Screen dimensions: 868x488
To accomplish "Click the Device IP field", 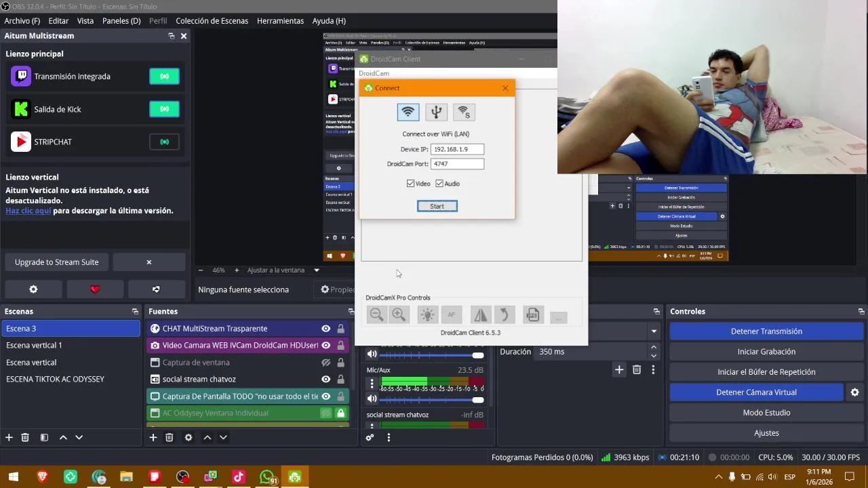I will [458, 149].
